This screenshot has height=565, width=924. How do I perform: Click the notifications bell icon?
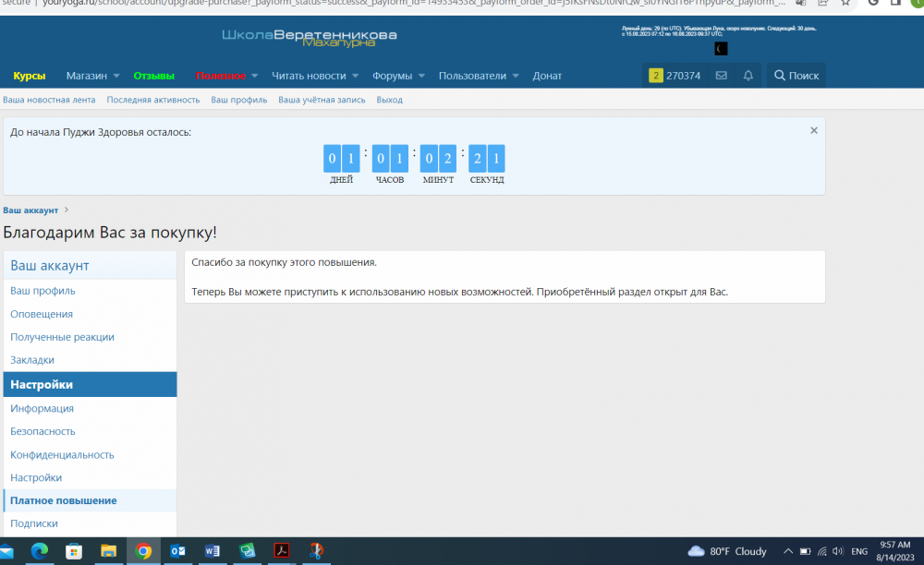coord(748,76)
